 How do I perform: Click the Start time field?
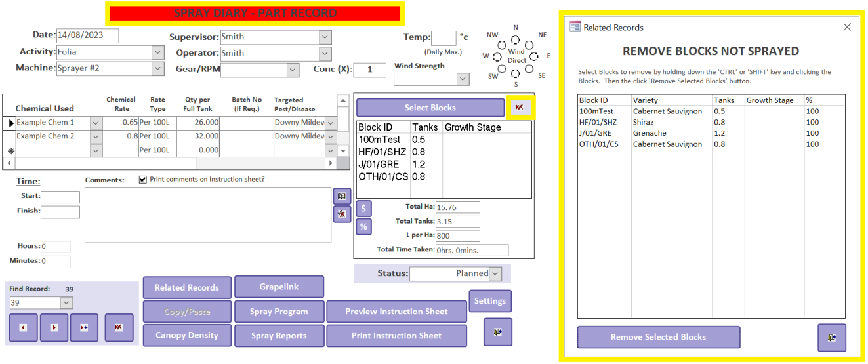[60, 197]
